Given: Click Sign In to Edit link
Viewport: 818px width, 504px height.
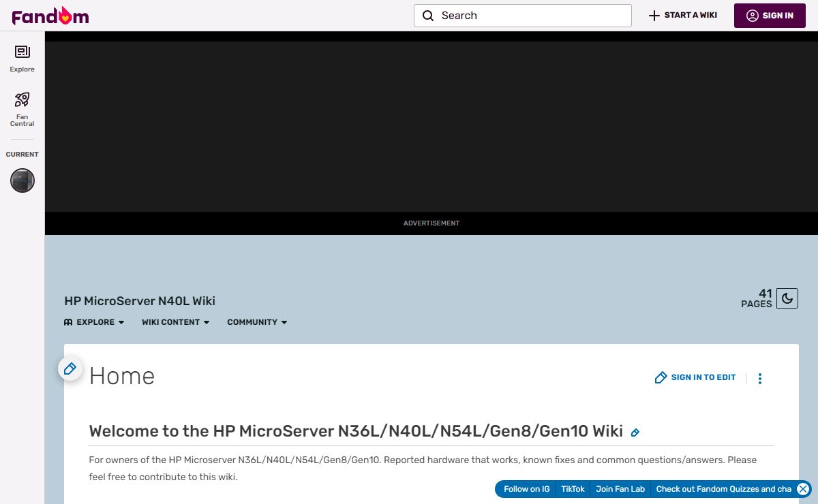Looking at the screenshot, I should (x=695, y=377).
